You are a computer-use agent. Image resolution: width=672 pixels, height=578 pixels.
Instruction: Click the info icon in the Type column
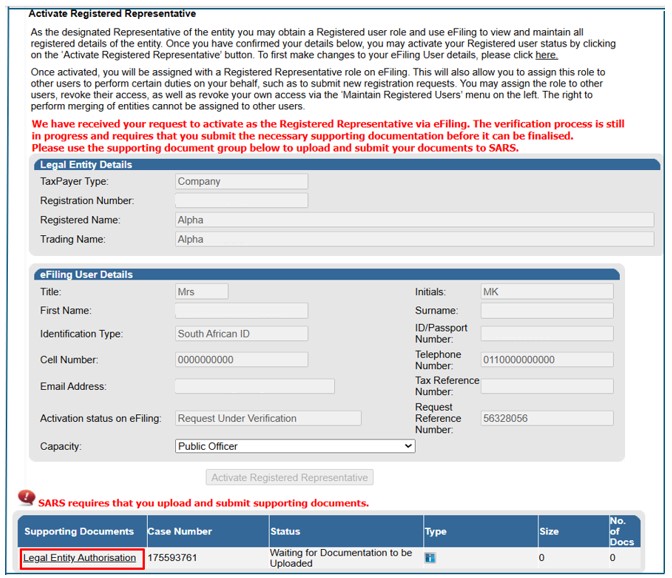(429, 557)
